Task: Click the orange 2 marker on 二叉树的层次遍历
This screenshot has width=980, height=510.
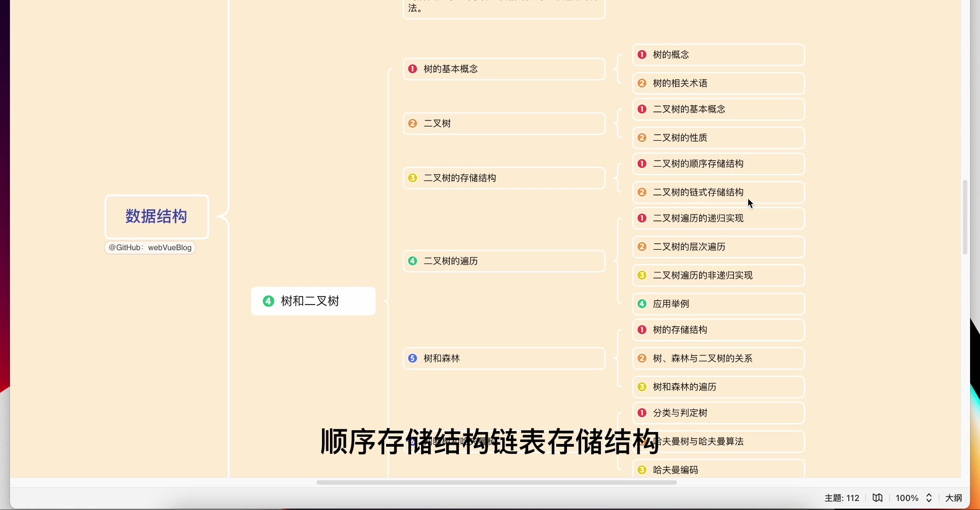Action: tap(642, 247)
